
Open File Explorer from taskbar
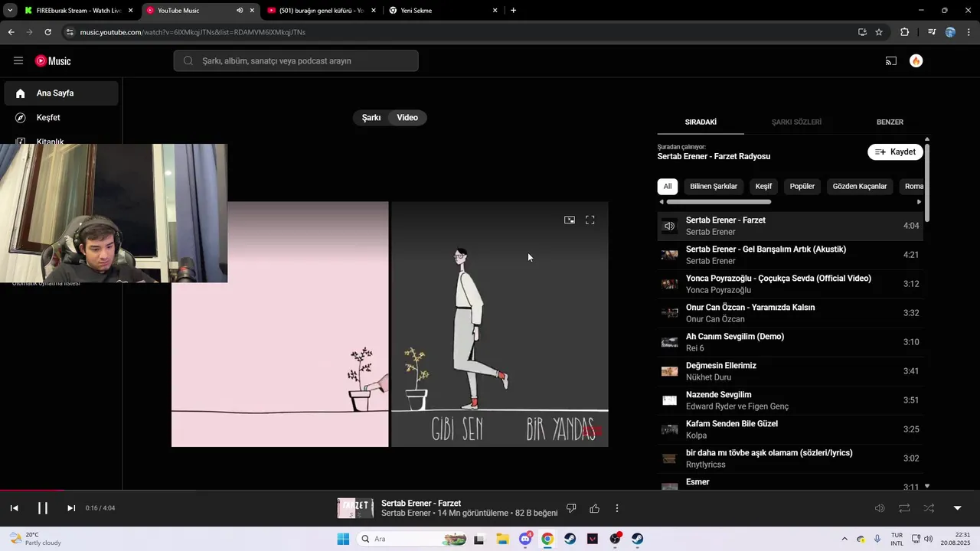(502, 539)
